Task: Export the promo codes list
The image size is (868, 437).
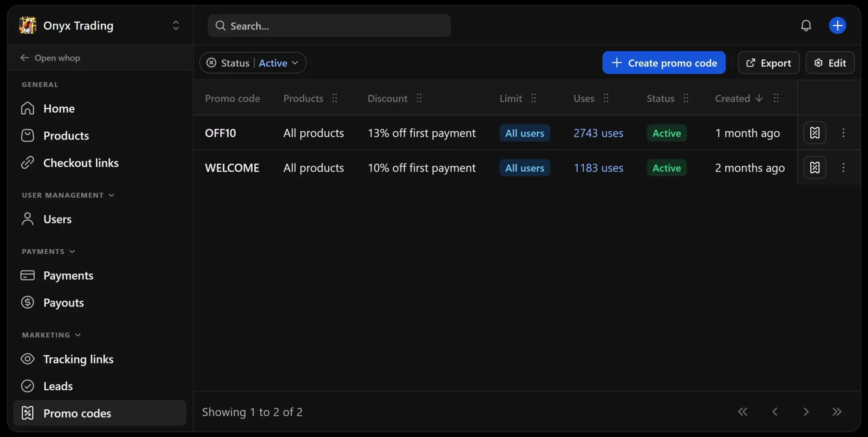Action: click(x=768, y=62)
